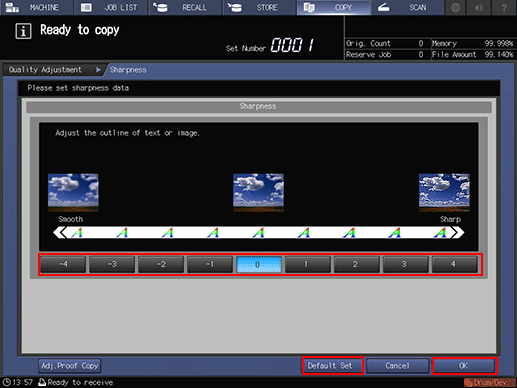Set sharpness to -3
Screen dimensions: 517x388
112,264
